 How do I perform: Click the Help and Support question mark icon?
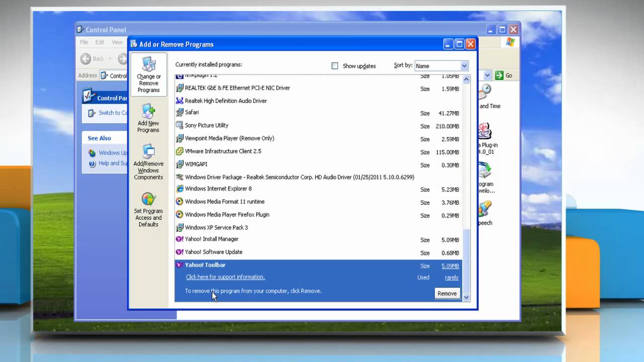coord(92,163)
